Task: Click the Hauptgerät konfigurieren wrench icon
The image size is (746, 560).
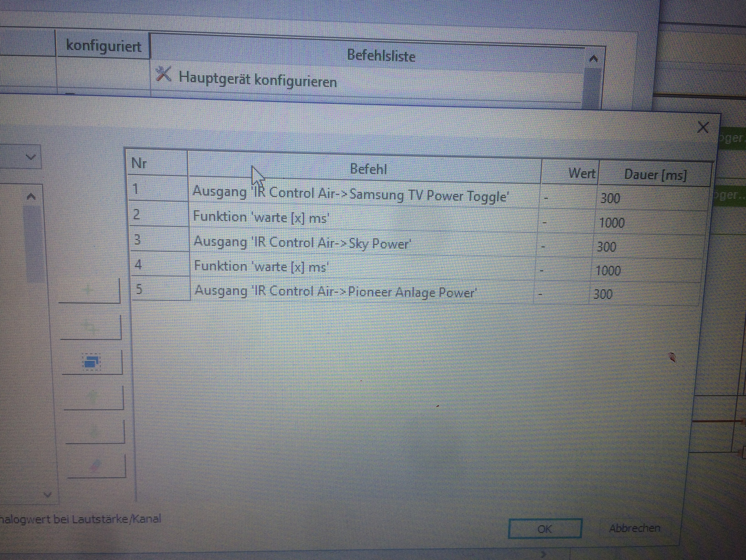Action: pyautogui.click(x=164, y=74)
